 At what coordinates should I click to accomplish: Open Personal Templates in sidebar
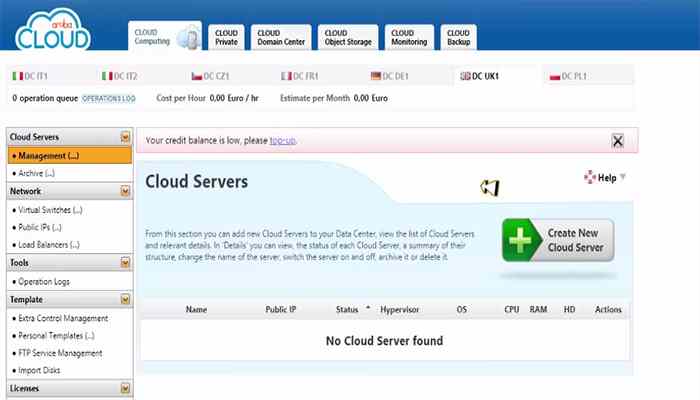pos(56,336)
